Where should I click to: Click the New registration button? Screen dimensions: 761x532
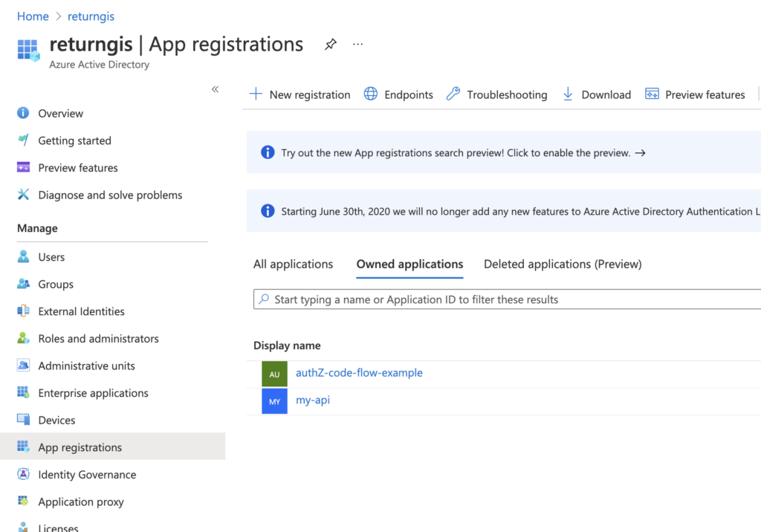coord(300,94)
